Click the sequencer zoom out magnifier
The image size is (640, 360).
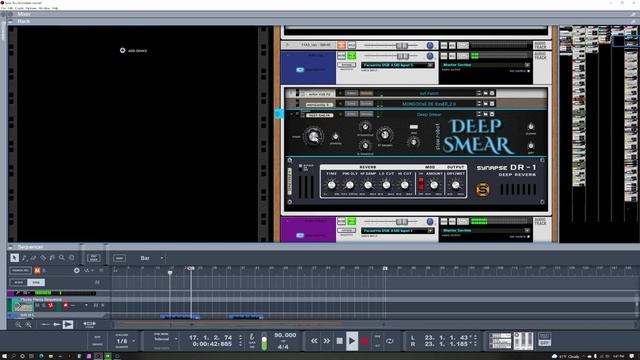(x=18, y=324)
